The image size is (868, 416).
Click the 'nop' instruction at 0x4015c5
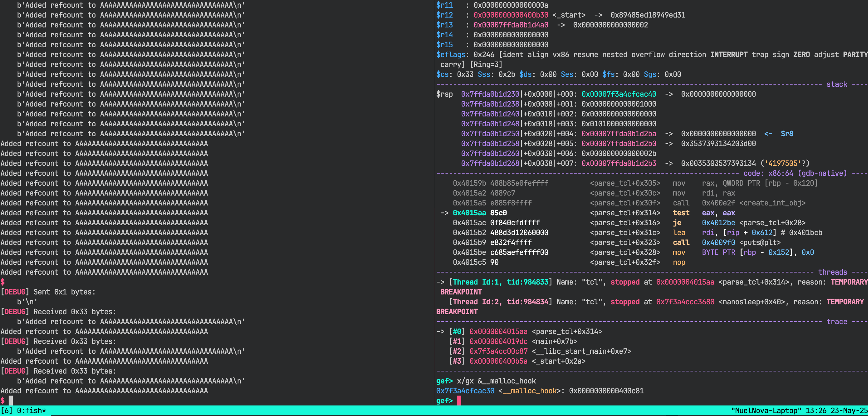click(x=679, y=263)
